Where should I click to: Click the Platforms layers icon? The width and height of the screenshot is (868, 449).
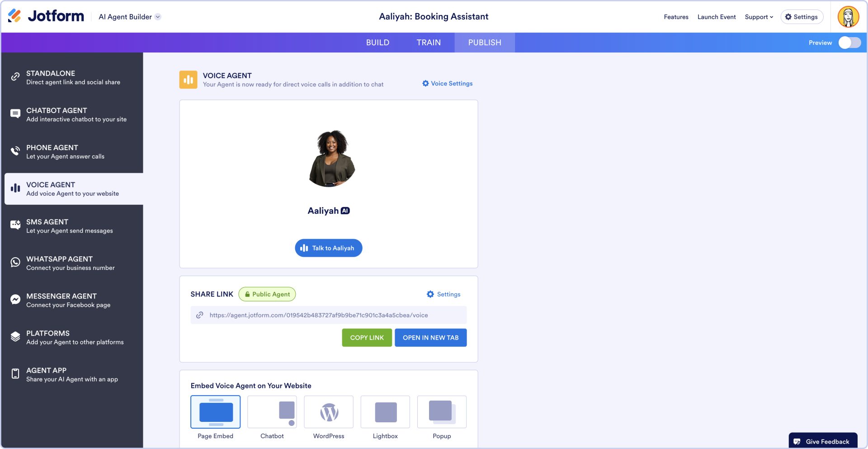[15, 336]
